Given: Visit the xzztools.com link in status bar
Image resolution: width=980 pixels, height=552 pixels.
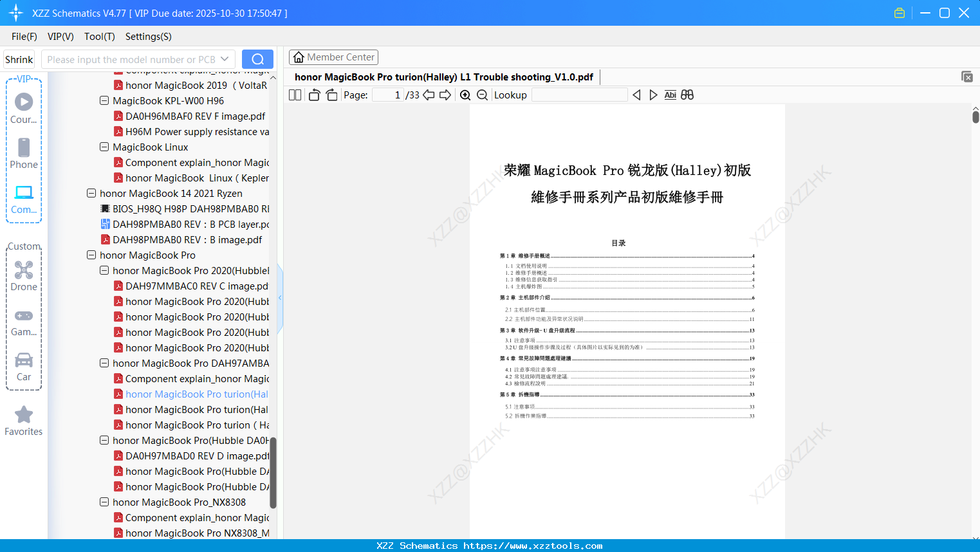Looking at the screenshot, I should [533, 546].
